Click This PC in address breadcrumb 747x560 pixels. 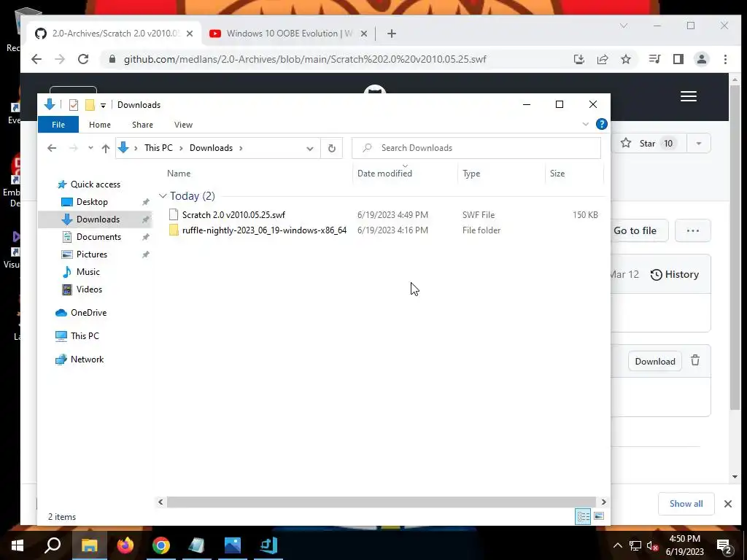tap(158, 148)
